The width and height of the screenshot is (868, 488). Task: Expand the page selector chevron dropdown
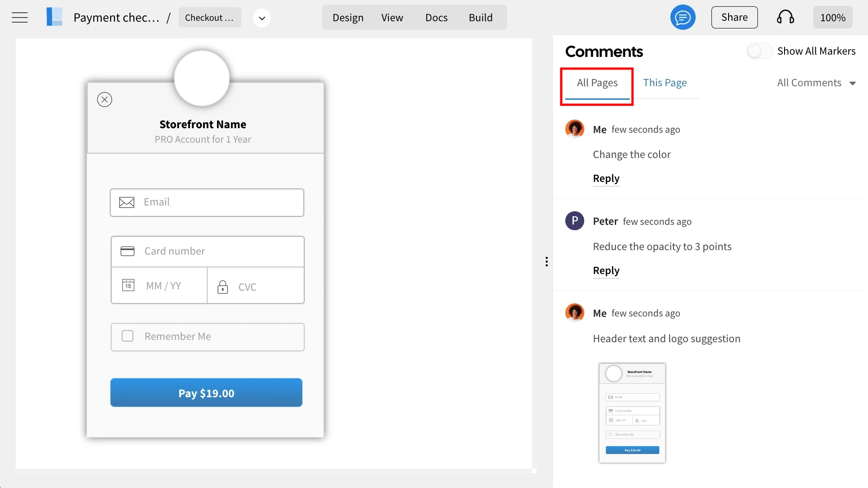(x=262, y=18)
